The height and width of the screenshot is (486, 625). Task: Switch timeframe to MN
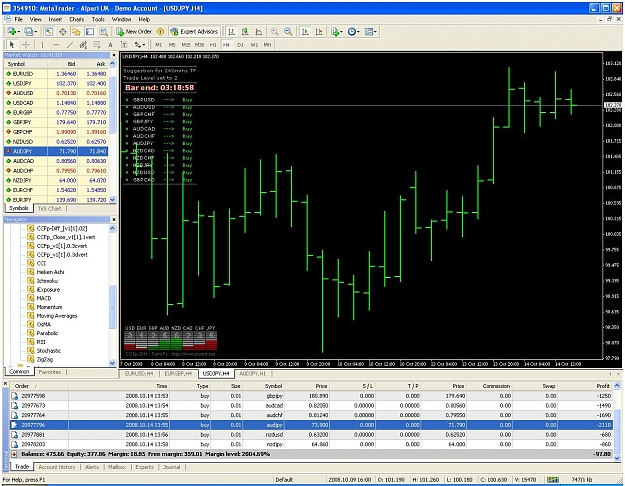(x=267, y=45)
